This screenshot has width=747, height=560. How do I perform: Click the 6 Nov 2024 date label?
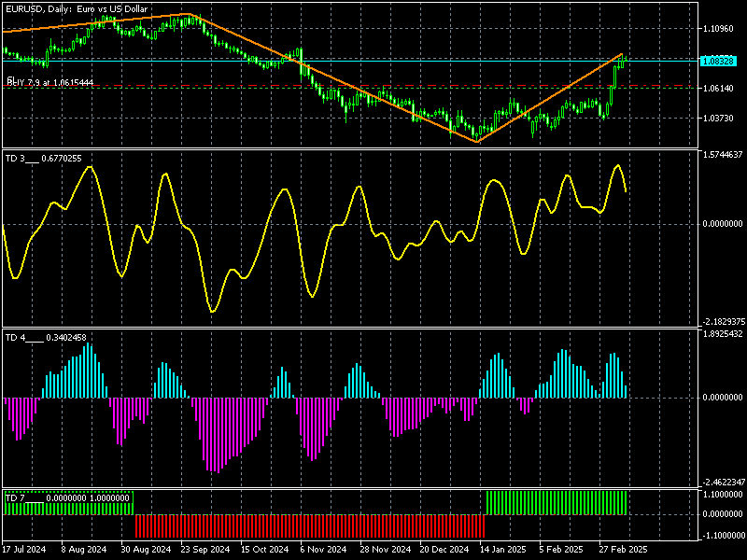(x=323, y=549)
